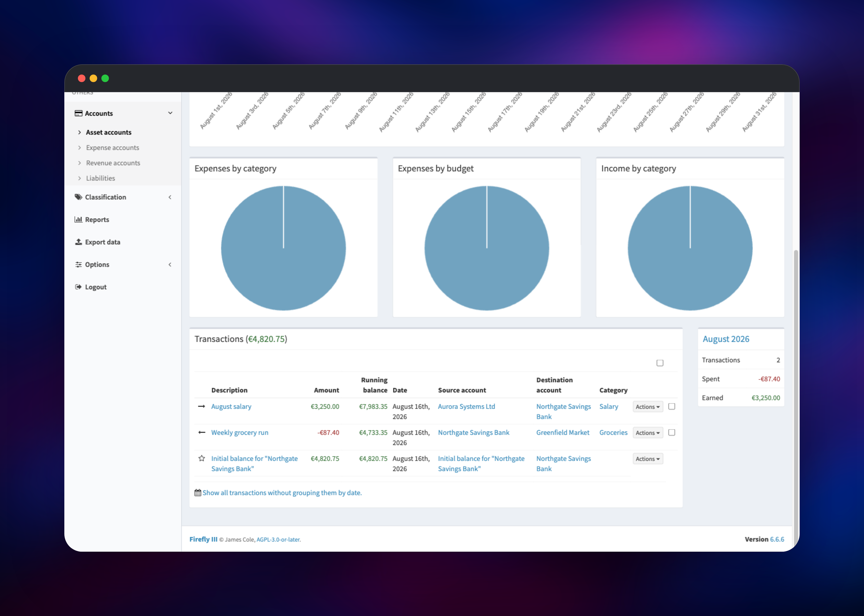Screen dimensions: 864x616
Task: Click the Logout sign-out icon
Action: pyautogui.click(x=79, y=287)
